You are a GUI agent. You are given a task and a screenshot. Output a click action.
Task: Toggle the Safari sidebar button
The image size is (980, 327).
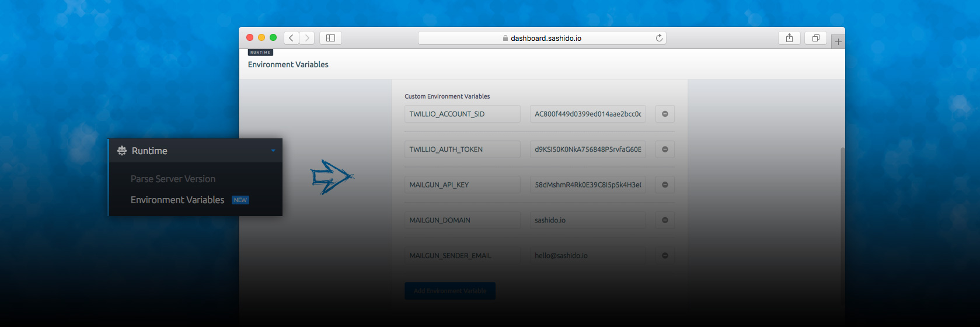[330, 38]
